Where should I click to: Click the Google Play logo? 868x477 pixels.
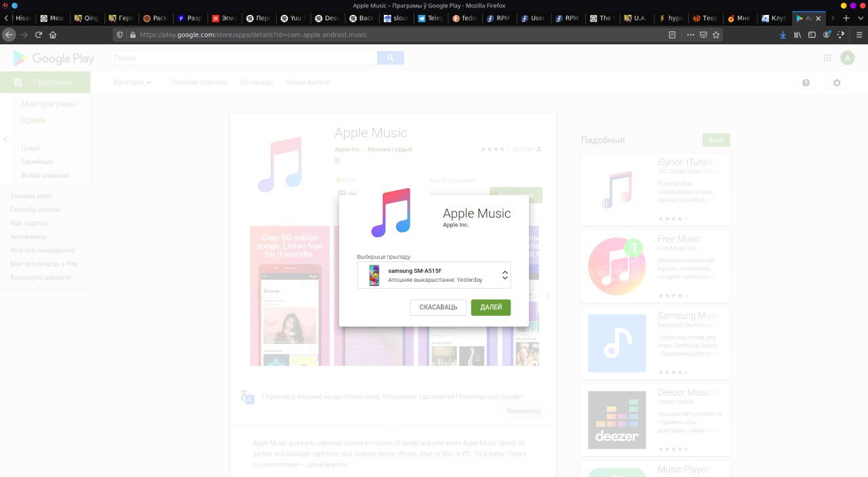(x=54, y=58)
